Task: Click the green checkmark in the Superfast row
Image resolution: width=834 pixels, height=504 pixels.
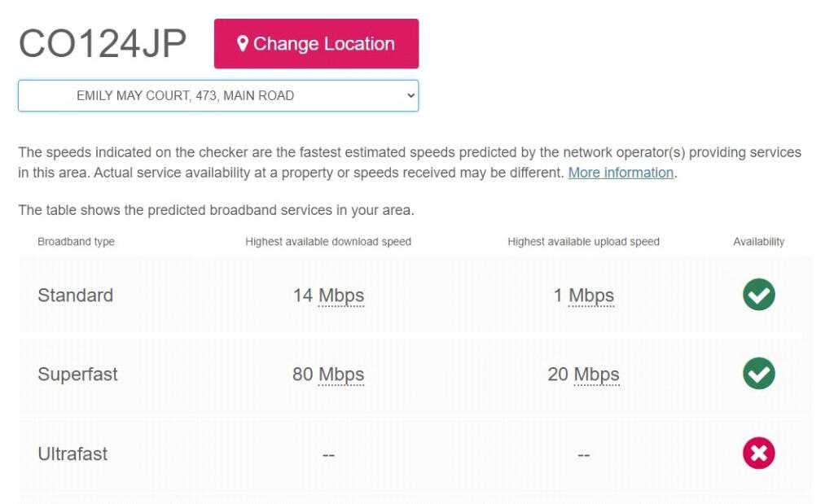Action: [x=758, y=374]
